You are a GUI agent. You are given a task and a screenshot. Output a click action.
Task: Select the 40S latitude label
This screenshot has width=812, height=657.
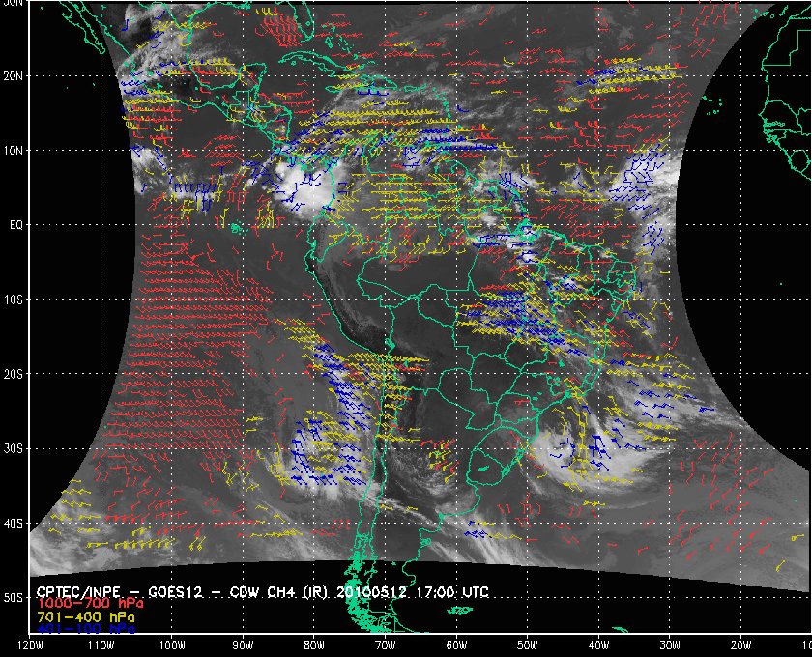coord(13,524)
